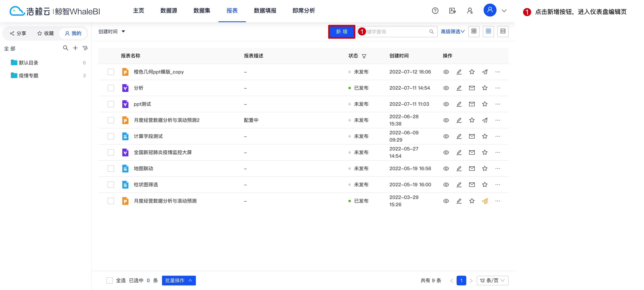Click the 新增 button
The image size is (644, 290).
[342, 31]
